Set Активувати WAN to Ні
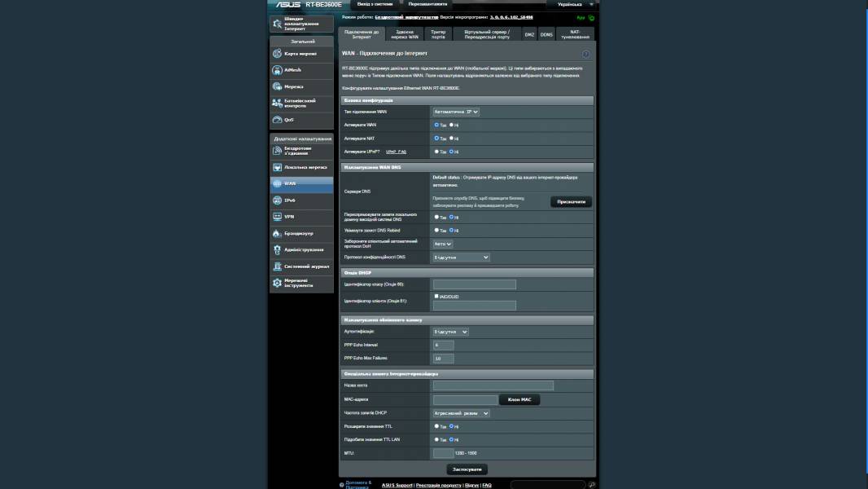This screenshot has width=868, height=489. (x=451, y=126)
